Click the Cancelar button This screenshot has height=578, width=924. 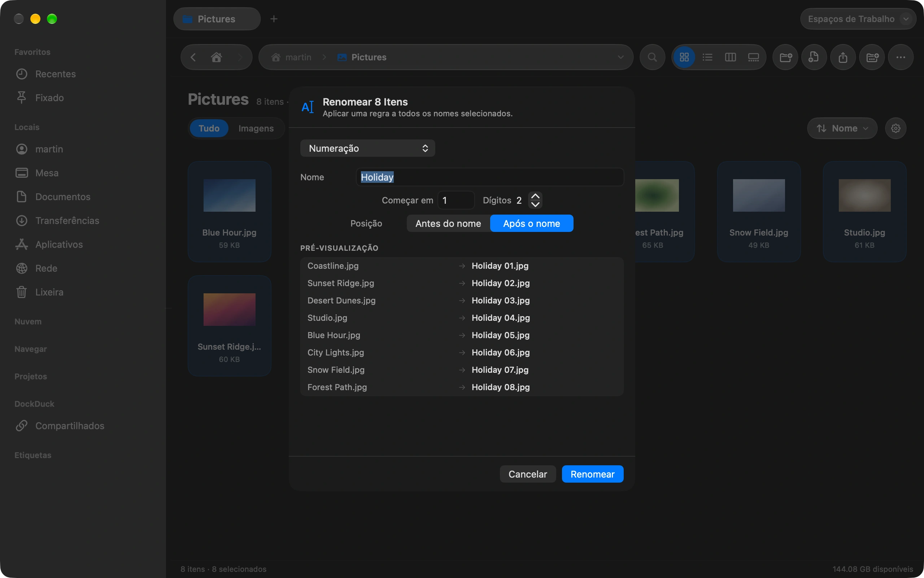point(528,474)
